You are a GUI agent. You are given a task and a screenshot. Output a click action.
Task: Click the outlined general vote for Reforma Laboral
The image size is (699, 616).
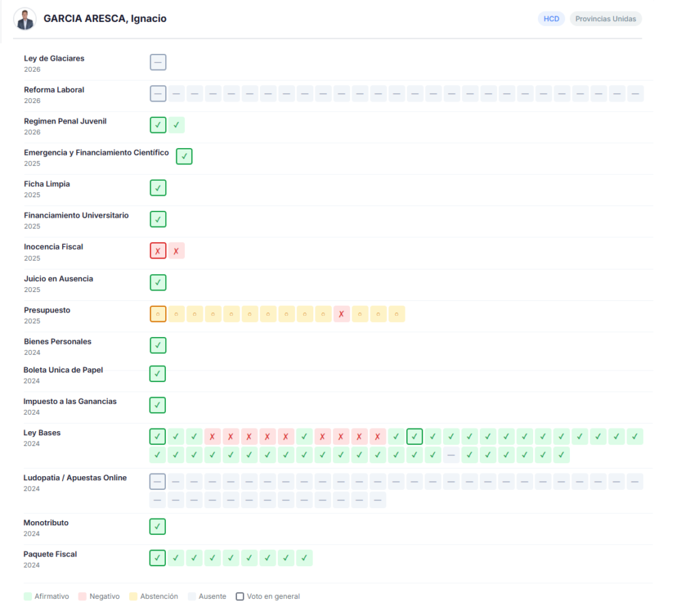pos(158,93)
